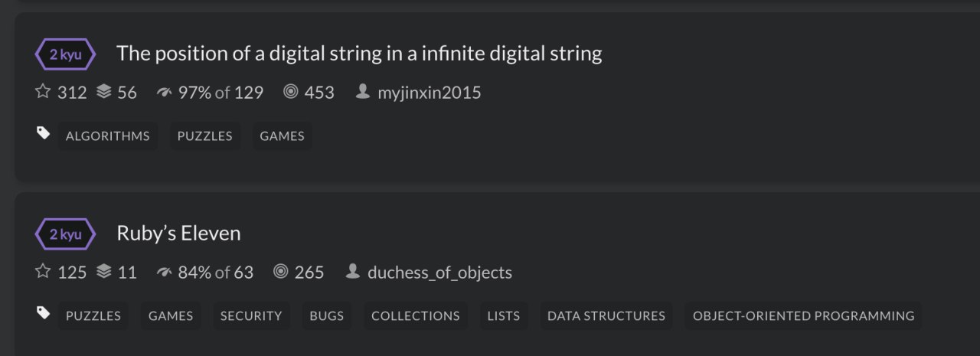Click the satisfaction gauge icon beside 97%
Image resolution: width=980 pixels, height=356 pixels.
click(x=164, y=93)
